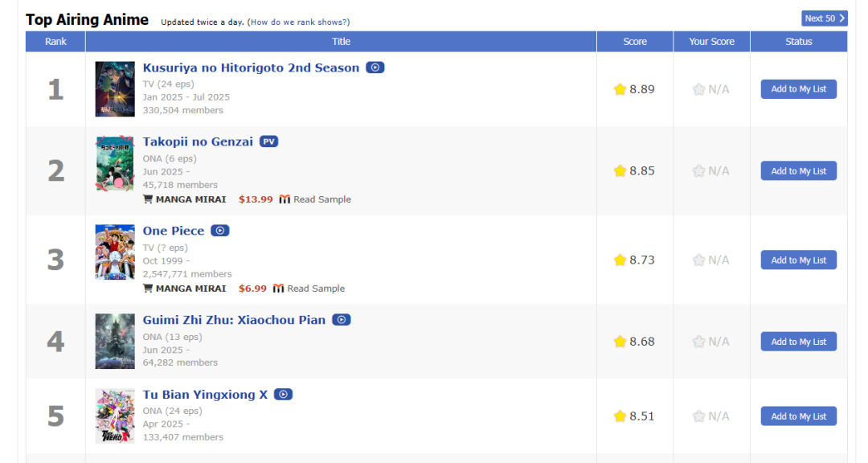Click the $6.99 price link
The width and height of the screenshot is (868, 463).
point(252,289)
